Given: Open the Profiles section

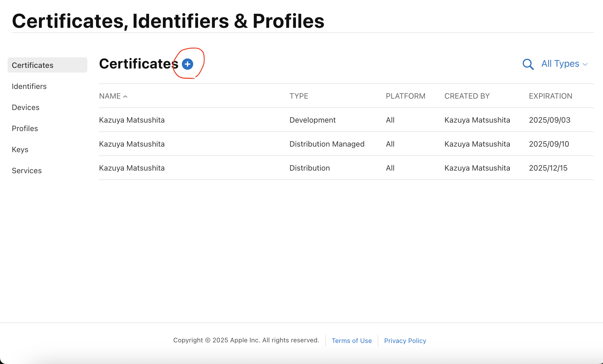Looking at the screenshot, I should click(25, 128).
